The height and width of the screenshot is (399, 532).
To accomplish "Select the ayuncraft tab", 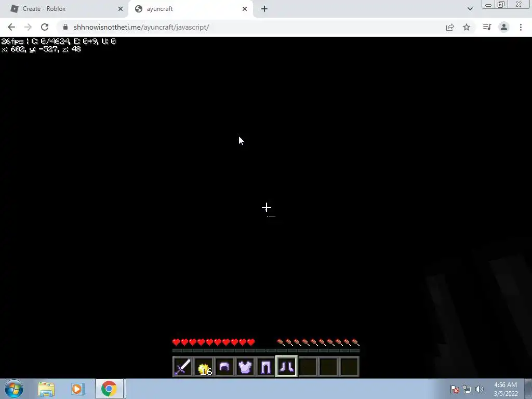I will point(191,9).
